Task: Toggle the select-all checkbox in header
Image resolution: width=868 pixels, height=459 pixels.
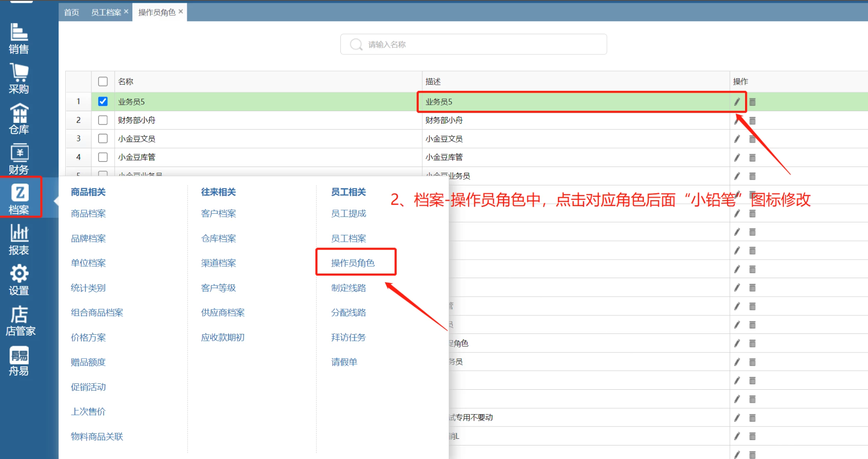Action: [x=103, y=81]
